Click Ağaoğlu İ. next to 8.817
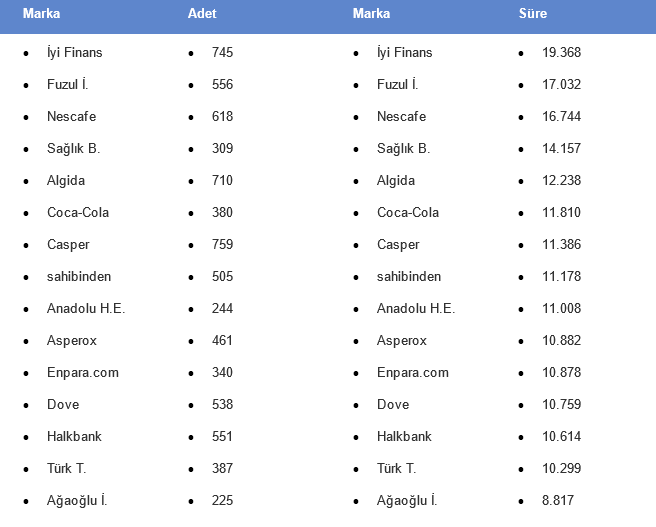This screenshot has width=656, height=527. 407,500
